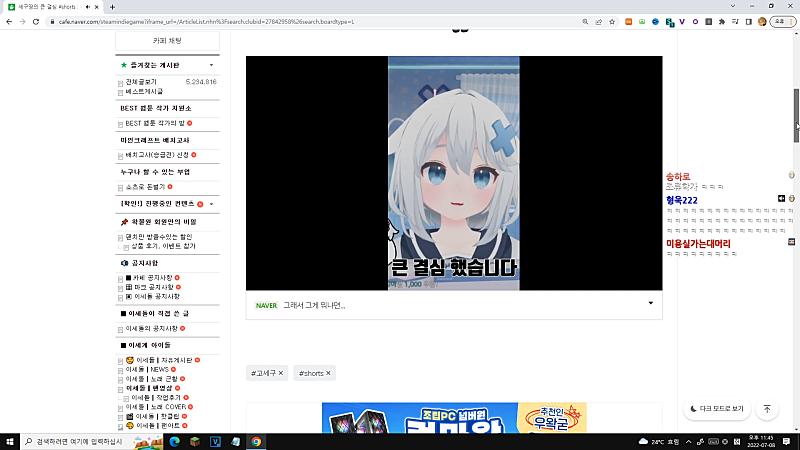Open the 이세돌 | NEWS board

[147, 369]
